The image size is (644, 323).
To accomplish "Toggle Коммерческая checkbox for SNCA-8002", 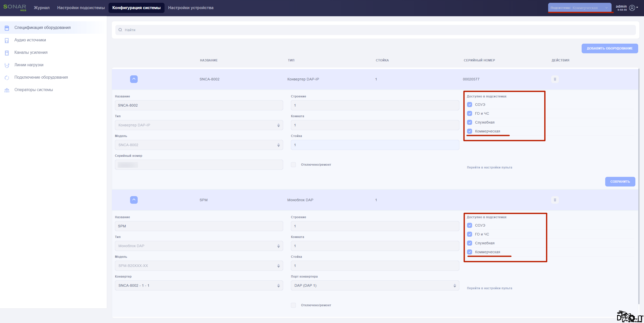I will point(470,131).
